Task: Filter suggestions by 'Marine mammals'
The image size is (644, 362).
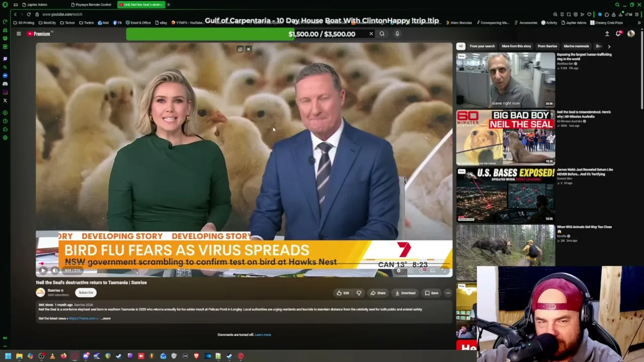Action: coord(577,46)
